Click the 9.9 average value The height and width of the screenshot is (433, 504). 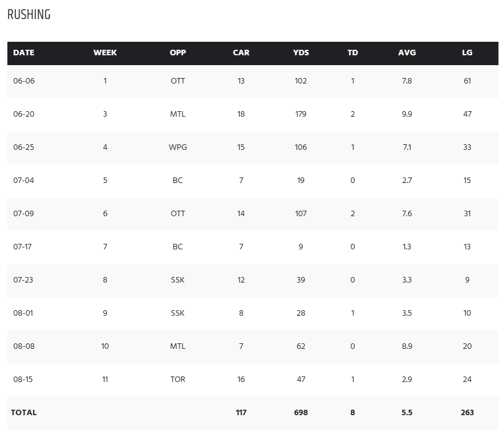click(x=407, y=114)
